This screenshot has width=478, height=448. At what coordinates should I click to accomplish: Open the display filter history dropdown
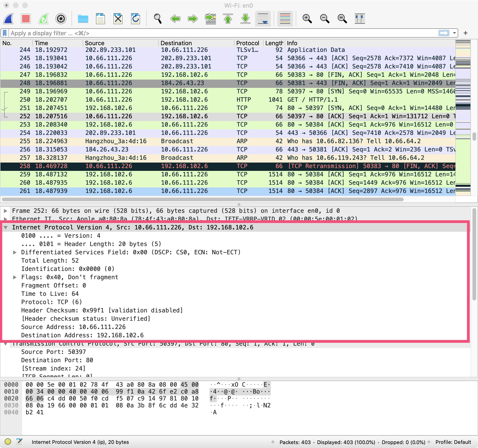(x=454, y=33)
